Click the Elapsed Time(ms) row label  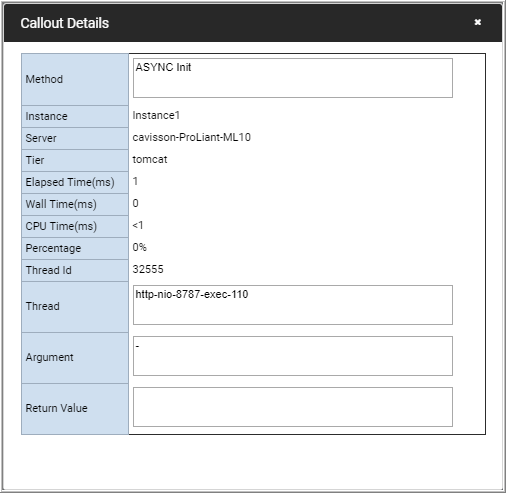coord(70,182)
